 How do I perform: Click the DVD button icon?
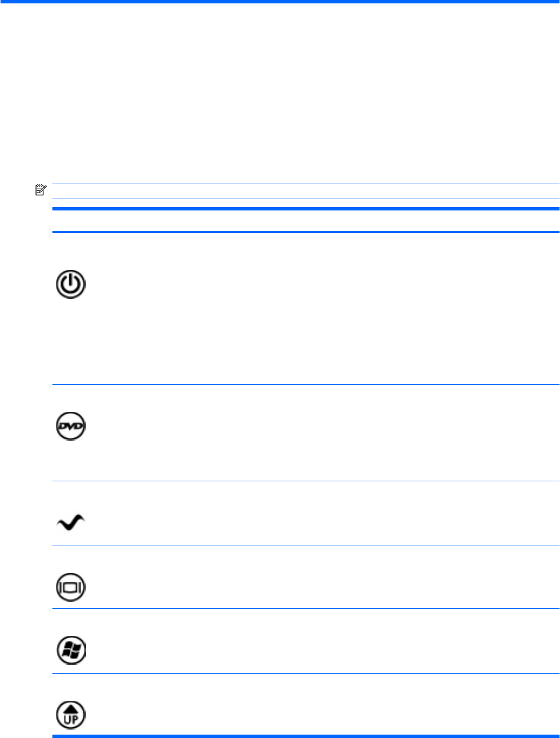click(70, 427)
